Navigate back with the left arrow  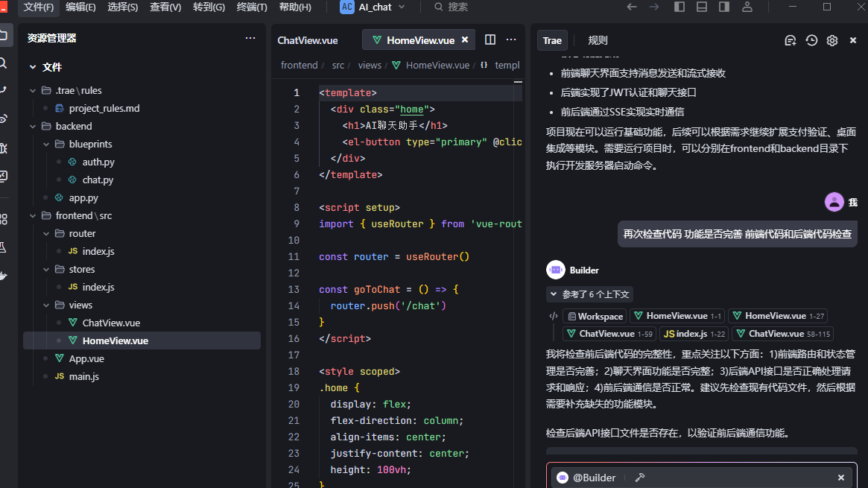[x=632, y=7]
